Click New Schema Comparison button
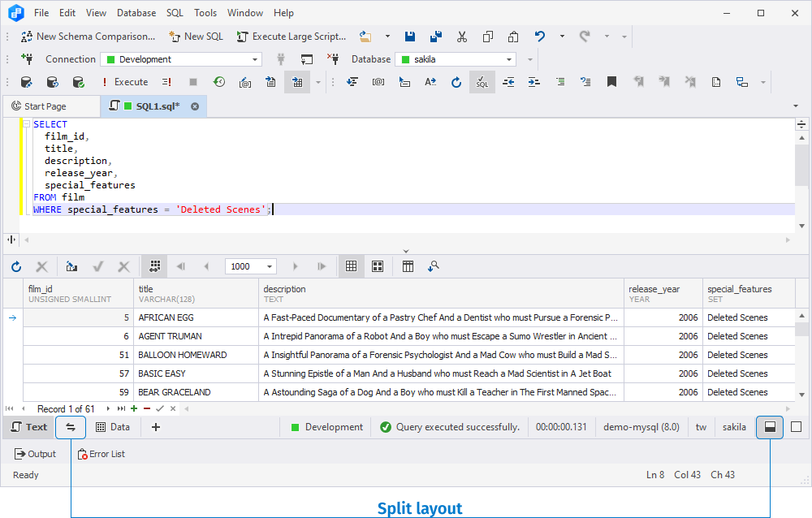The image size is (812, 518). point(88,37)
